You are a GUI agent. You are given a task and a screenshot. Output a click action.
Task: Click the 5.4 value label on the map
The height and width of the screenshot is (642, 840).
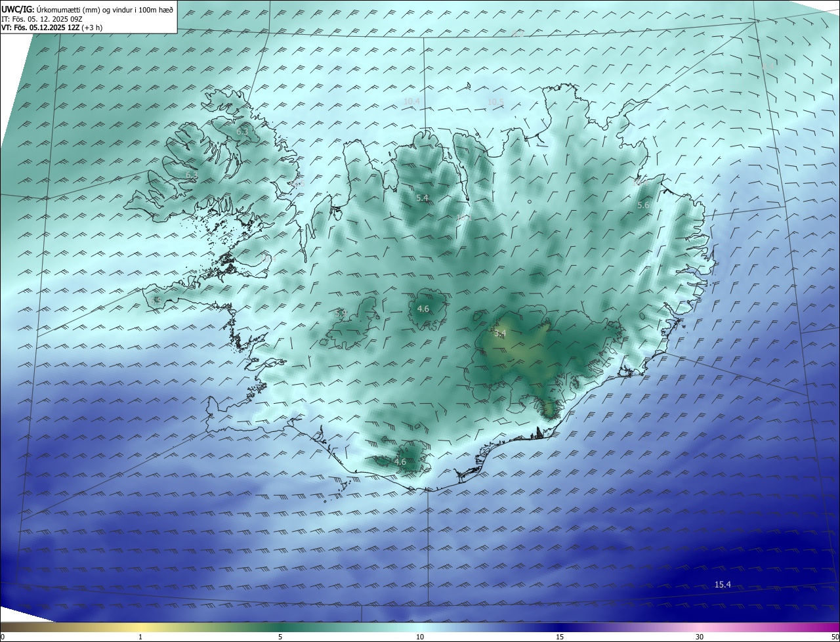(x=423, y=198)
